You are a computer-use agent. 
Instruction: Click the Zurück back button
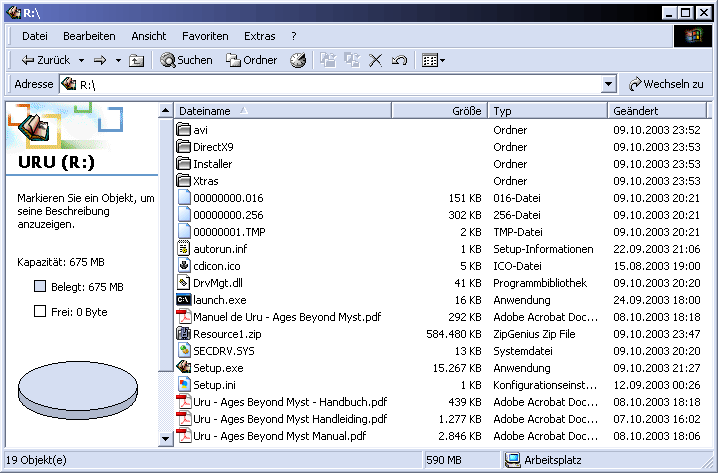tap(46, 60)
